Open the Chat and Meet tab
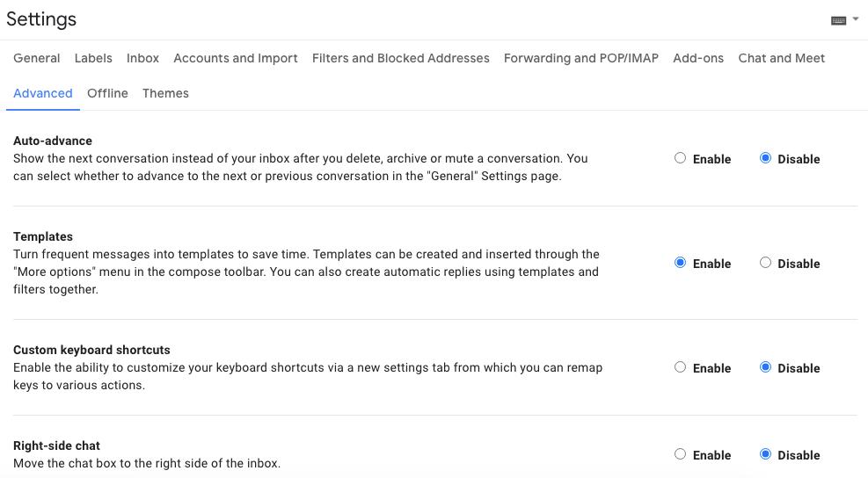This screenshot has width=868, height=478. click(x=782, y=58)
